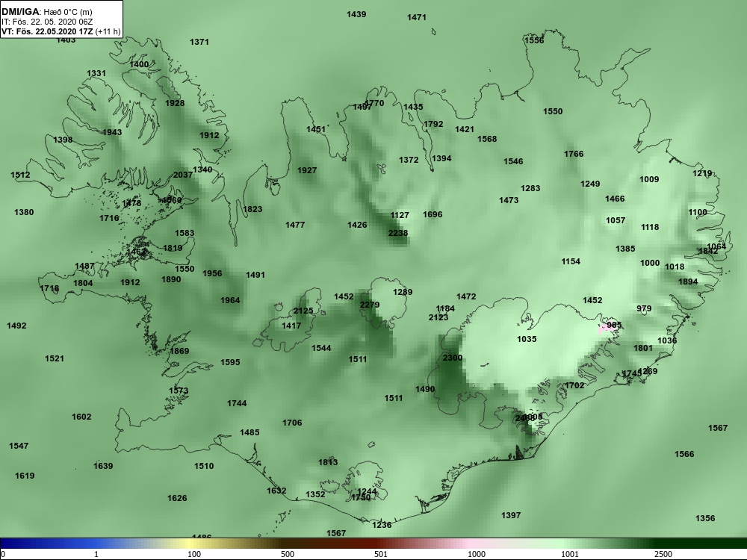Click the map value 1894
This screenshot has height=560, width=747.
point(688,281)
